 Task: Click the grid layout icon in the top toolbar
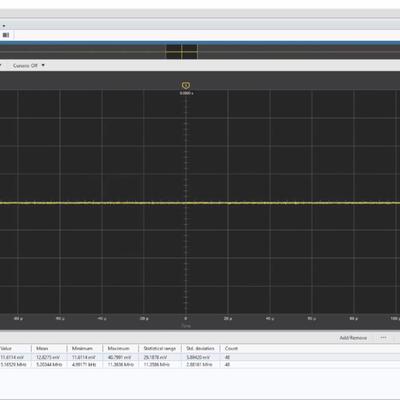pyautogui.click(x=6, y=35)
